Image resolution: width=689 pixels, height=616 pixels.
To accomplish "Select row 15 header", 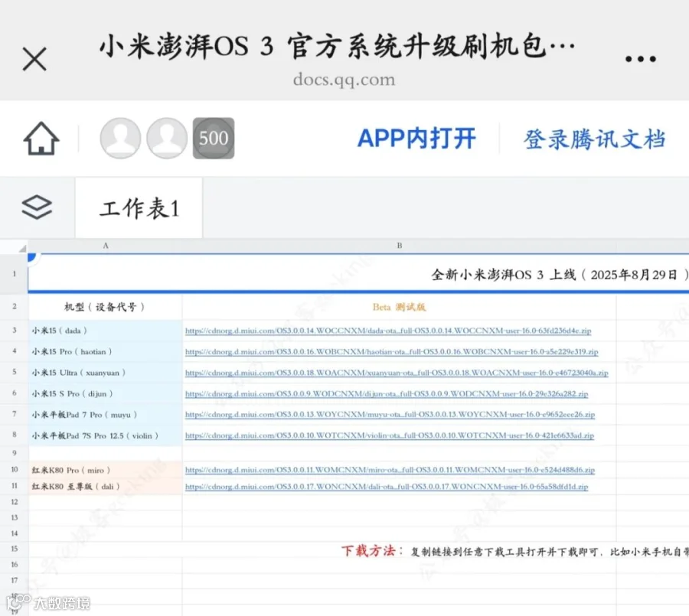I will pos(14,549).
